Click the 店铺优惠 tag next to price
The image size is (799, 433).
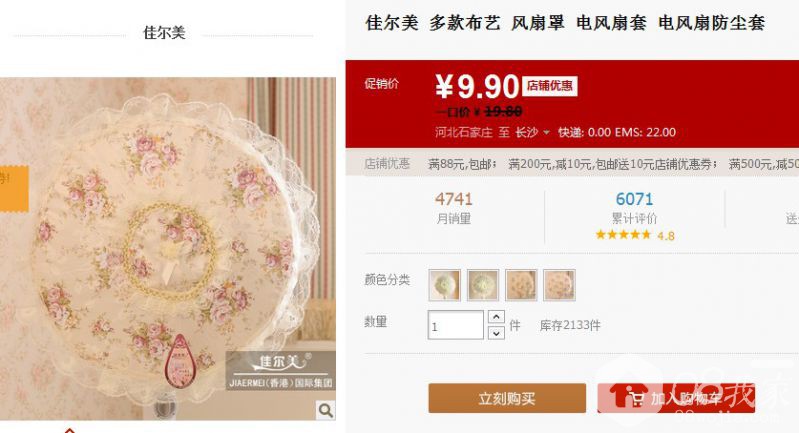click(x=549, y=86)
